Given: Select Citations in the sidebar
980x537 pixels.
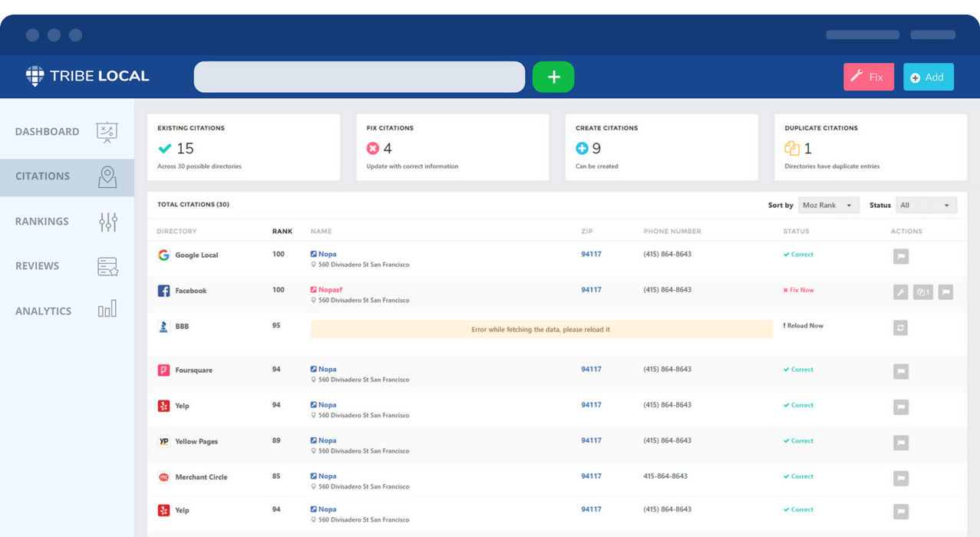Looking at the screenshot, I should (67, 176).
